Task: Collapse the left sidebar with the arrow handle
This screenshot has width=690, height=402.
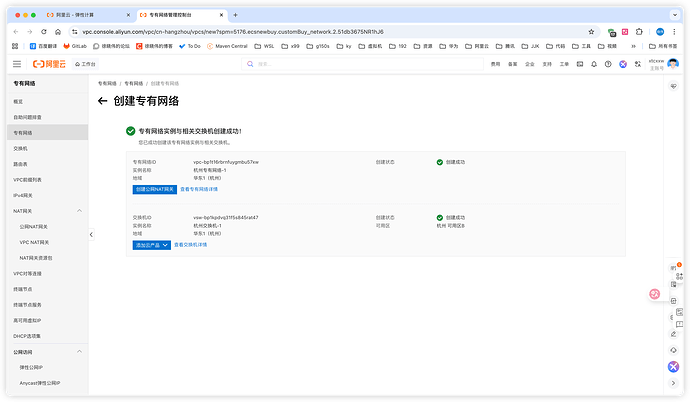Action: click(x=91, y=234)
